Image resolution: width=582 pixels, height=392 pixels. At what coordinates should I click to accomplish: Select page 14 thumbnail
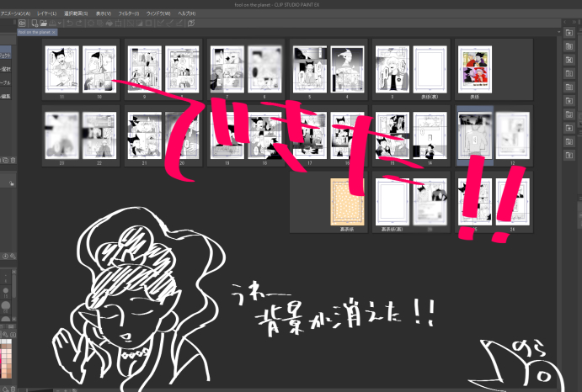click(x=430, y=135)
